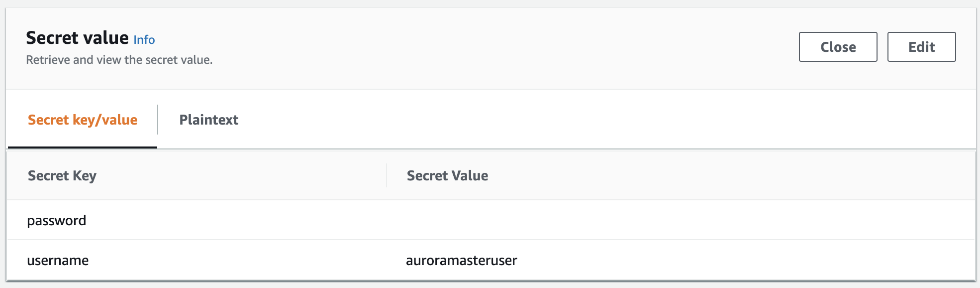Click the column divider between Secret Key and Secret Value
The image size is (980, 288).
pos(387,175)
